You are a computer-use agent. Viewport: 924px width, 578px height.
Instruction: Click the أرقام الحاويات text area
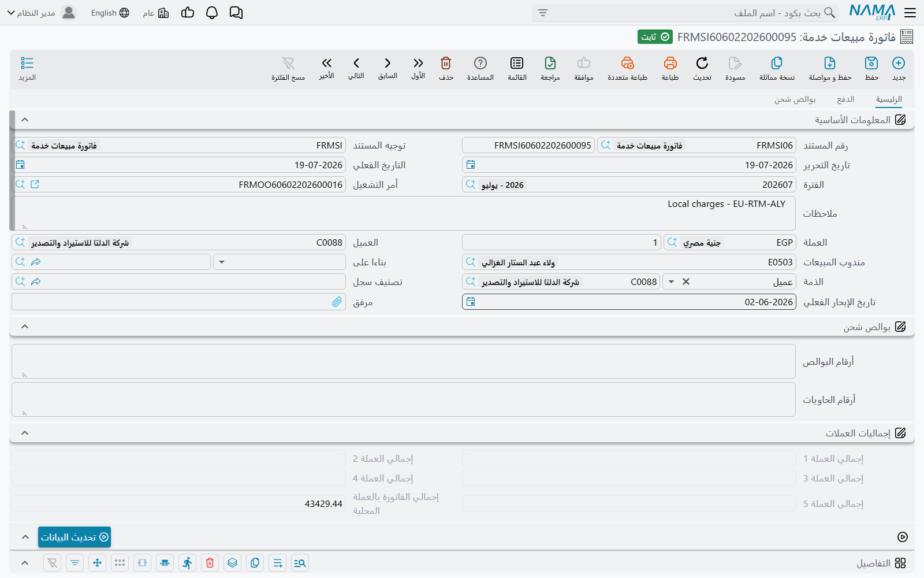(404, 399)
